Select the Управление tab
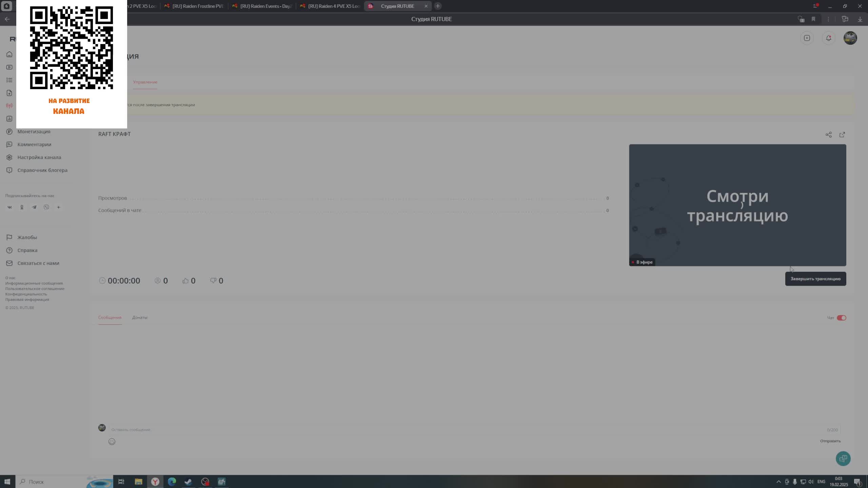Screen dimensions: 868x488 coord(145,82)
